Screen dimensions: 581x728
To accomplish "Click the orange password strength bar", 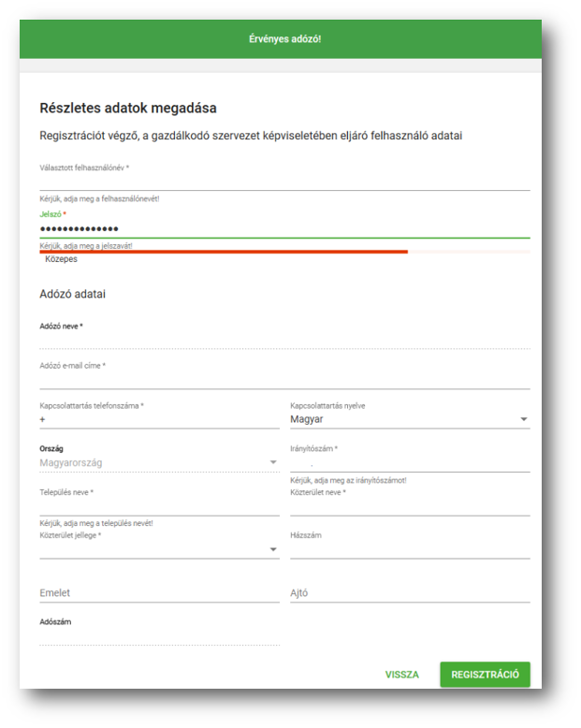I will [x=224, y=251].
